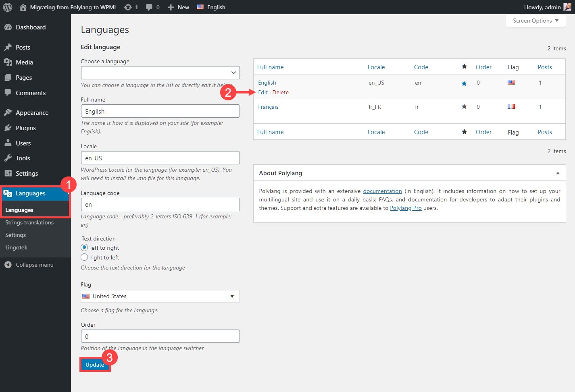Viewport: 575px width, 392px height.
Task: Sort table by top Locale header
Action: [376, 67]
